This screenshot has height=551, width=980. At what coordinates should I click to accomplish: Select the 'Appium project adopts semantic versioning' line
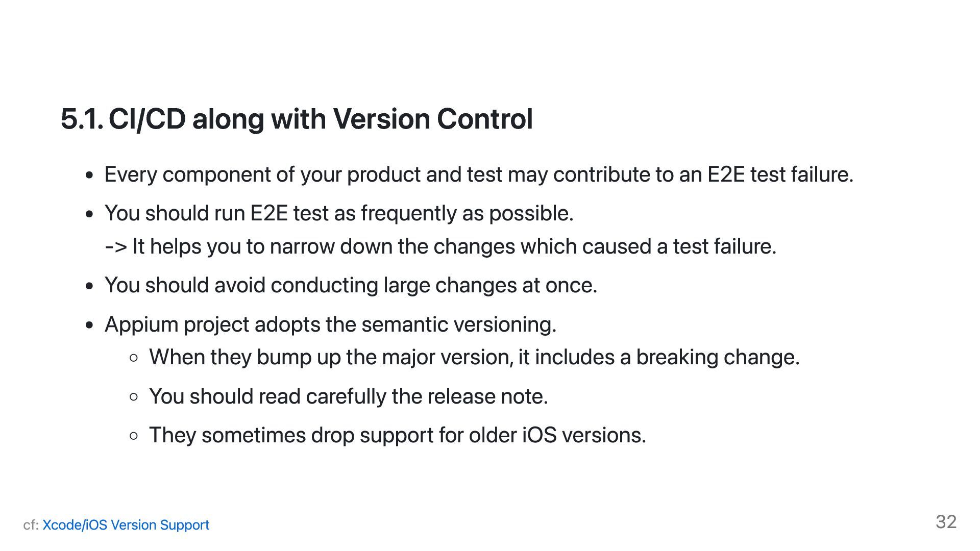pos(330,324)
